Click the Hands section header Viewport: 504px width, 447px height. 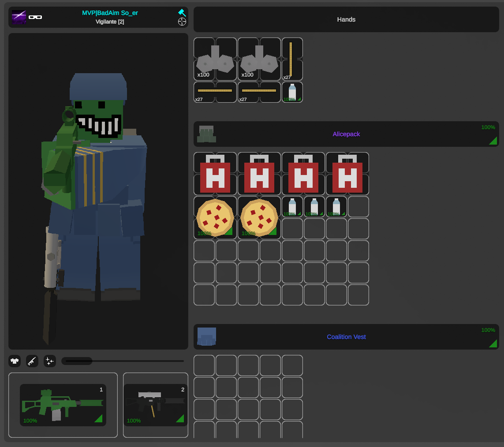346,19
